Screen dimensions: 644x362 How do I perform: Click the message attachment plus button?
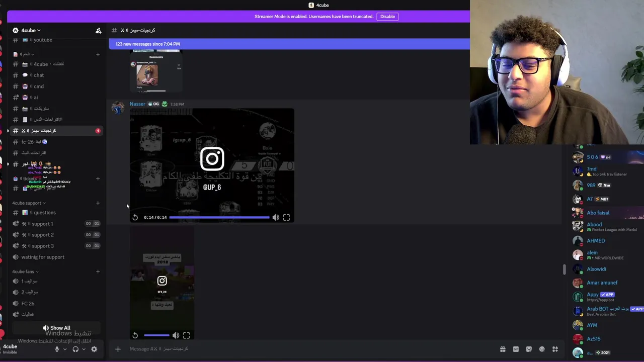pyautogui.click(x=118, y=349)
